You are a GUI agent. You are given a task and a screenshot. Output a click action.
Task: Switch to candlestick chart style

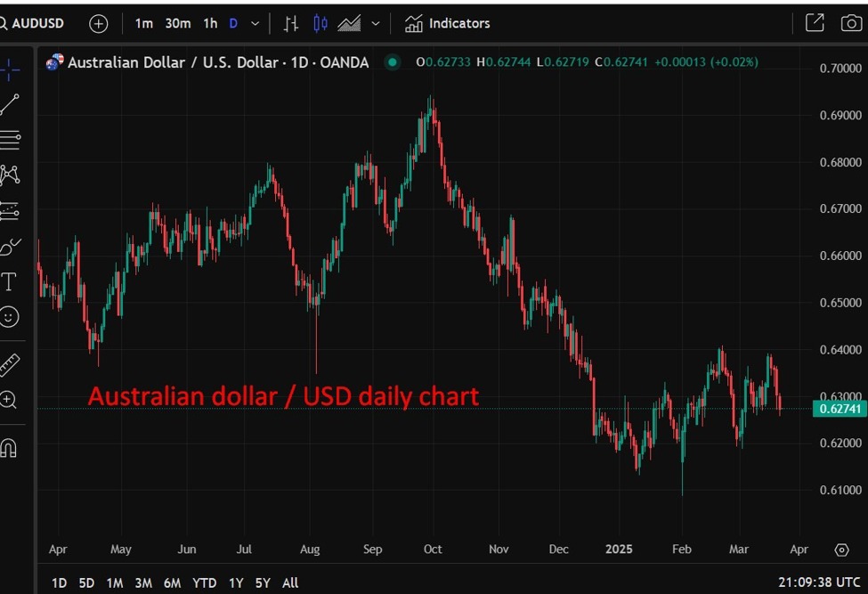pyautogui.click(x=320, y=24)
